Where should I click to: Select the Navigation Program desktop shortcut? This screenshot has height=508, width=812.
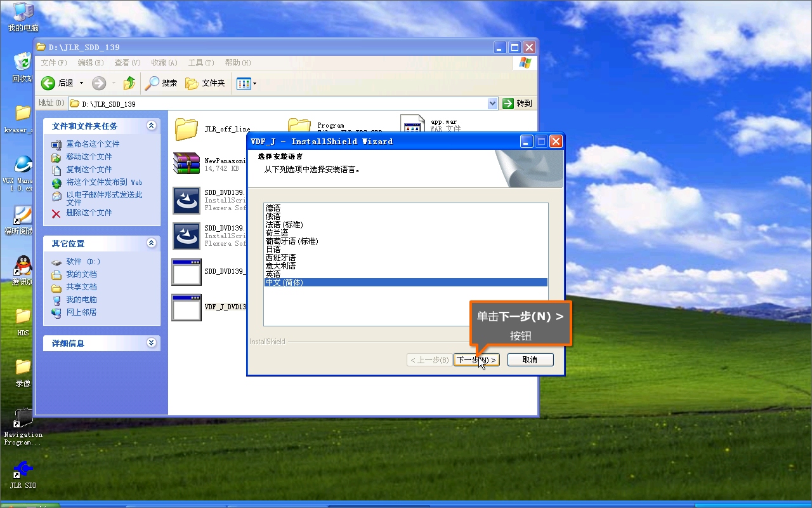pyautogui.click(x=23, y=427)
